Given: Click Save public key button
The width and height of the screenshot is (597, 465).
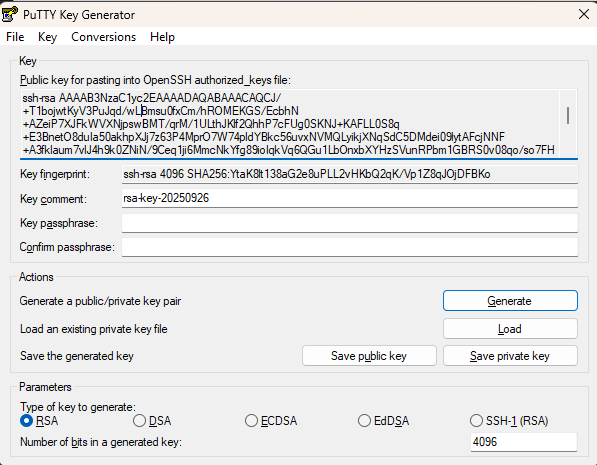Looking at the screenshot, I should pos(369,356).
